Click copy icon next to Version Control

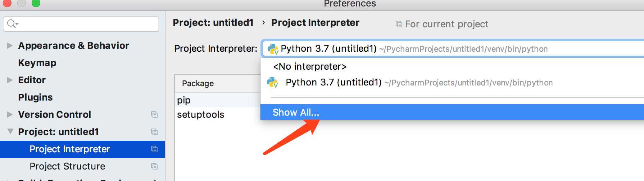tap(154, 115)
